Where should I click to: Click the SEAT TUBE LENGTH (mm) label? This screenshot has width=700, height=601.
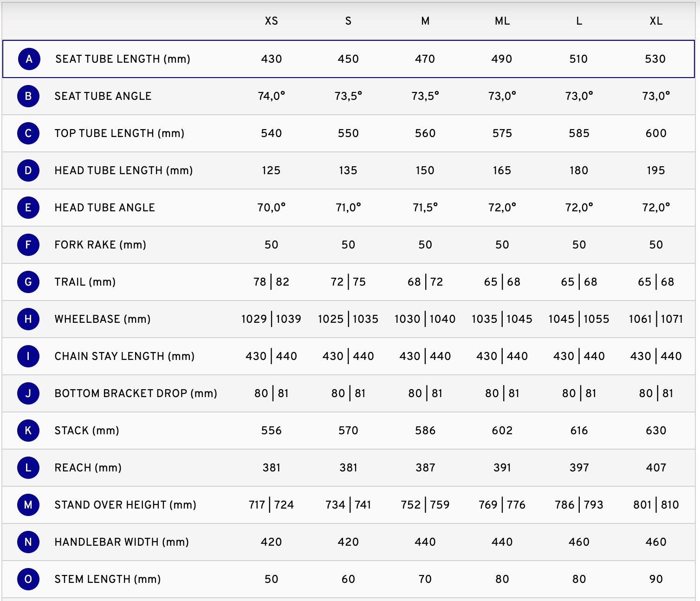pyautogui.click(x=123, y=59)
